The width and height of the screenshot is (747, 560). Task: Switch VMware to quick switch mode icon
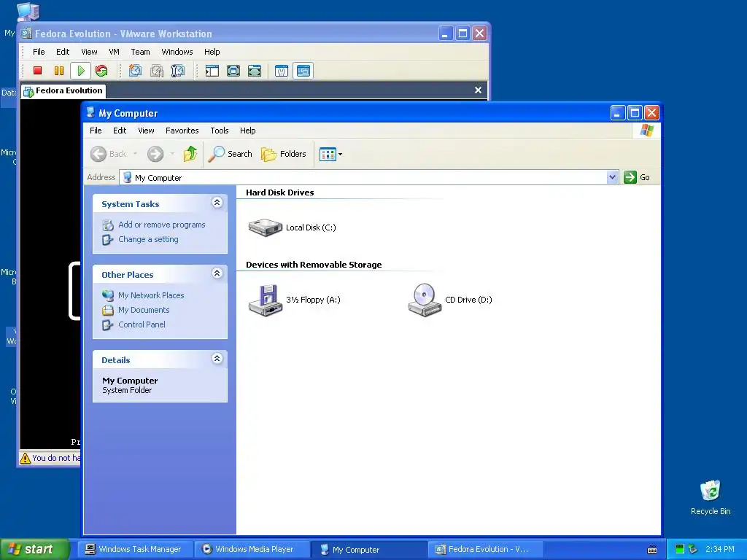(233, 71)
